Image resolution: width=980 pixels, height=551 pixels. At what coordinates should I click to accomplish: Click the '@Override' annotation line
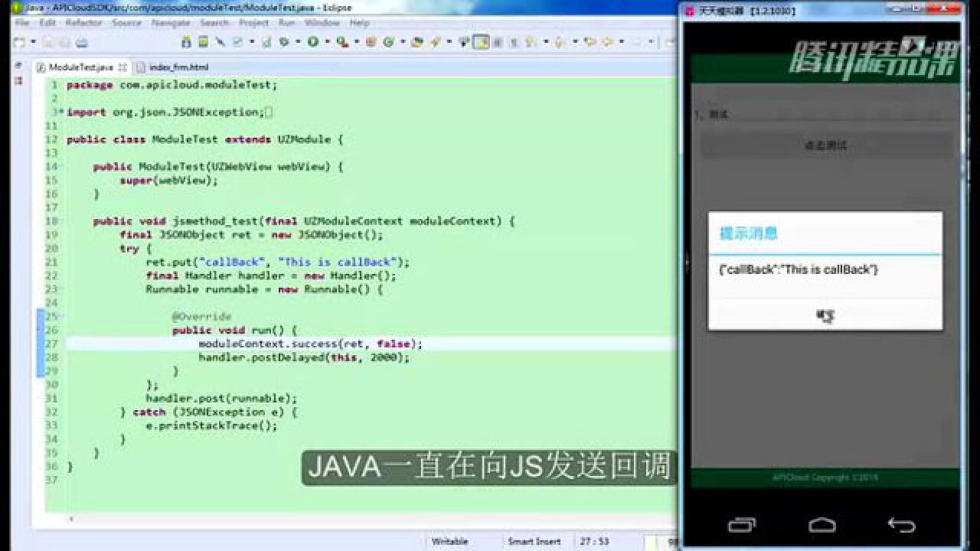pos(201,316)
